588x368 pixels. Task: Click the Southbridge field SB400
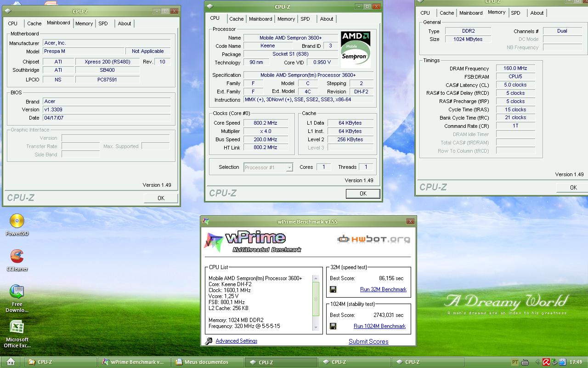click(107, 70)
